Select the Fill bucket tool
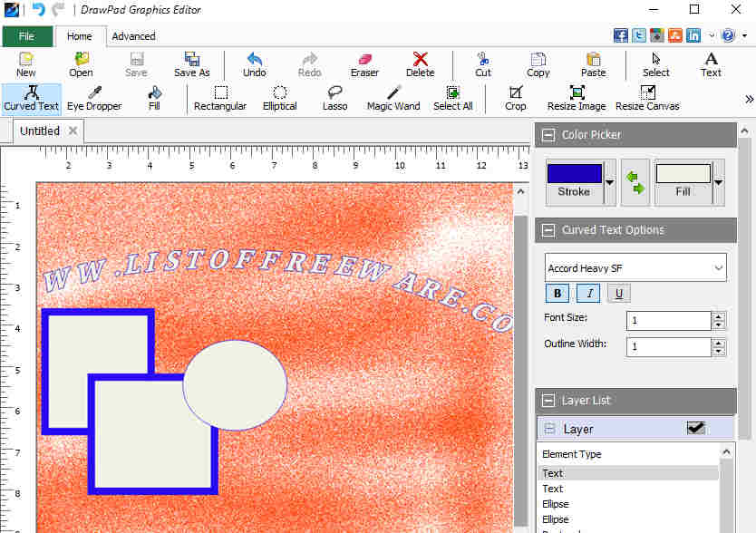The image size is (756, 533). coord(154,99)
